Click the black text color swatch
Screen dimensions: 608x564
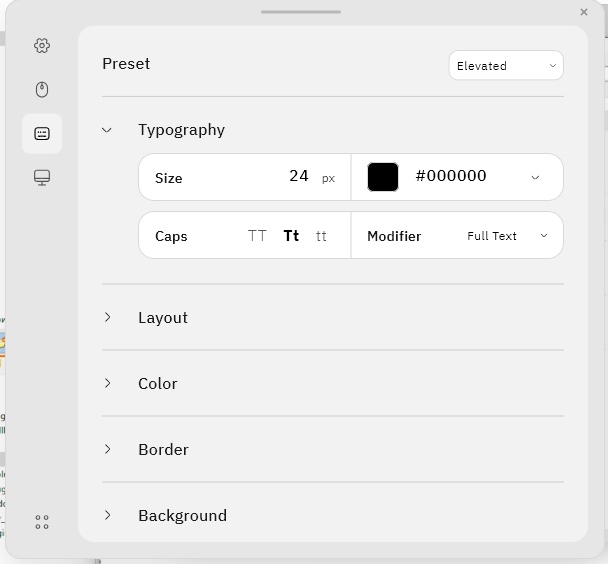pos(383,177)
